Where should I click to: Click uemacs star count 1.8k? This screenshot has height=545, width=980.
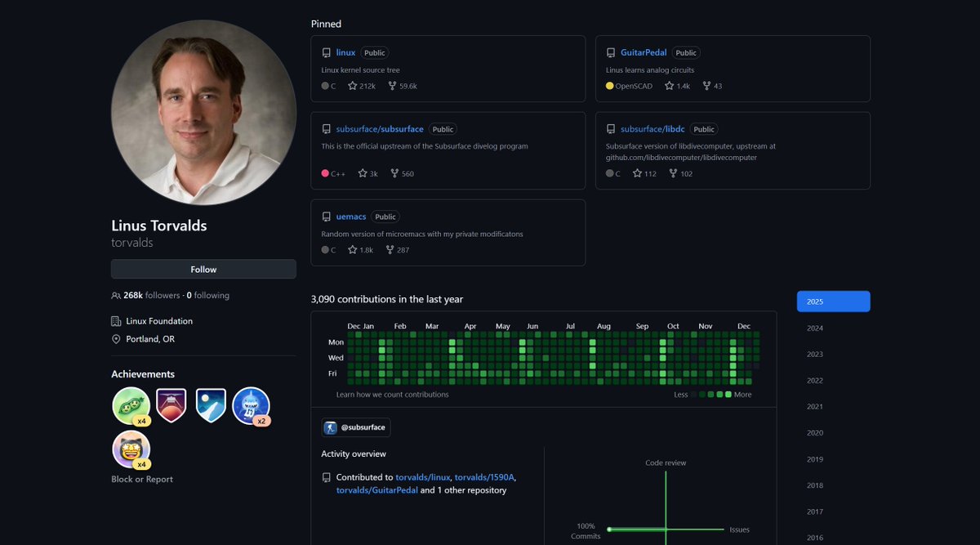click(x=360, y=250)
